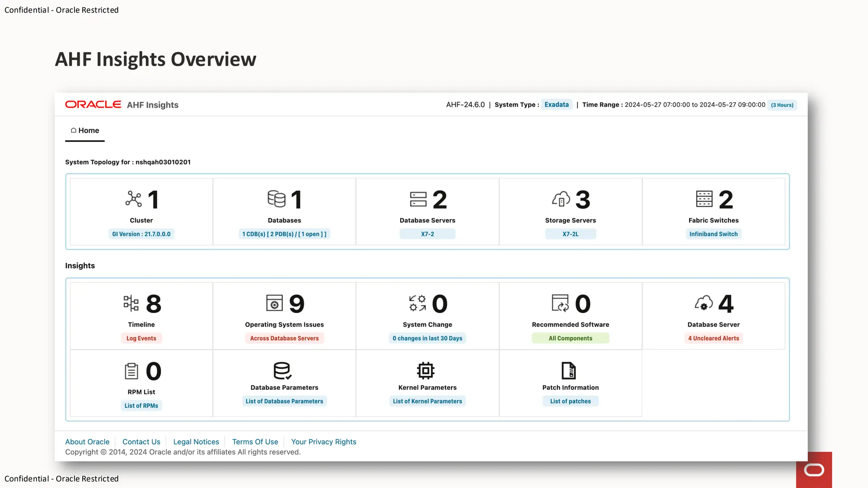The image size is (868, 488).
Task: Click the X7-2L storage server badge
Action: pyautogui.click(x=570, y=234)
